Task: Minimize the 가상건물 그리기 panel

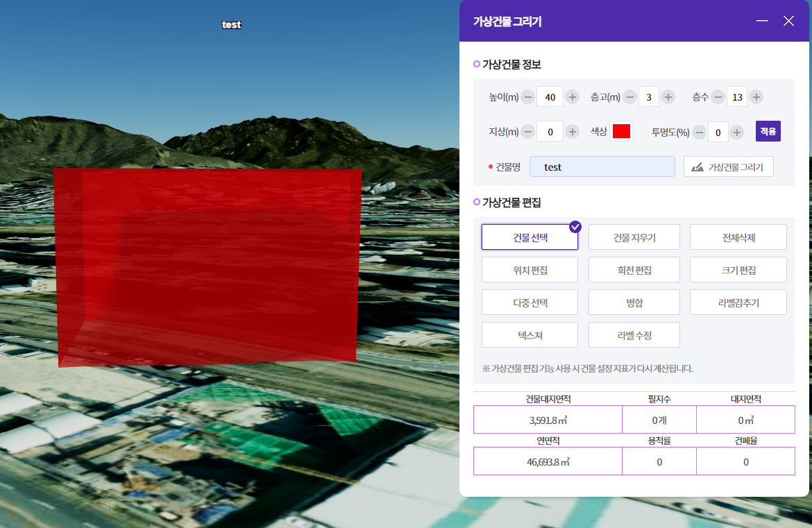Action: [x=762, y=21]
